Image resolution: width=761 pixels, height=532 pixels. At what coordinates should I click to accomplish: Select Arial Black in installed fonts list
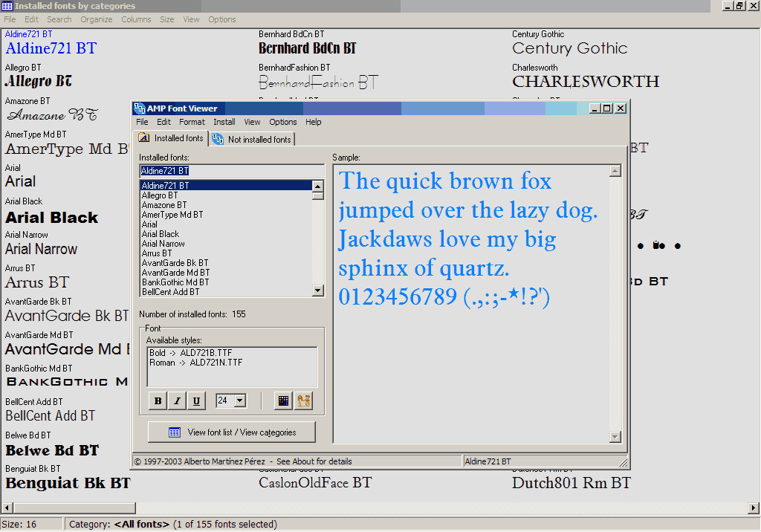click(x=226, y=234)
